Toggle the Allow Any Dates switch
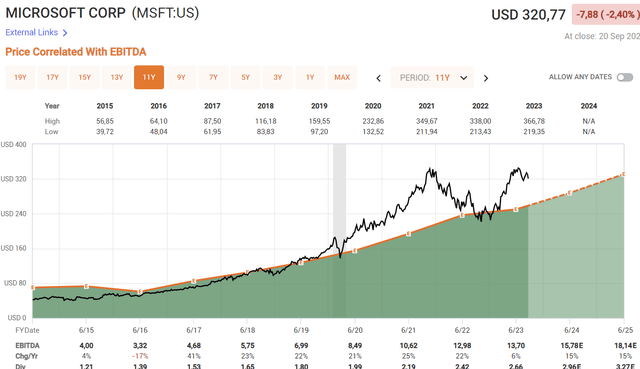The height and width of the screenshot is (369, 640). click(x=624, y=77)
